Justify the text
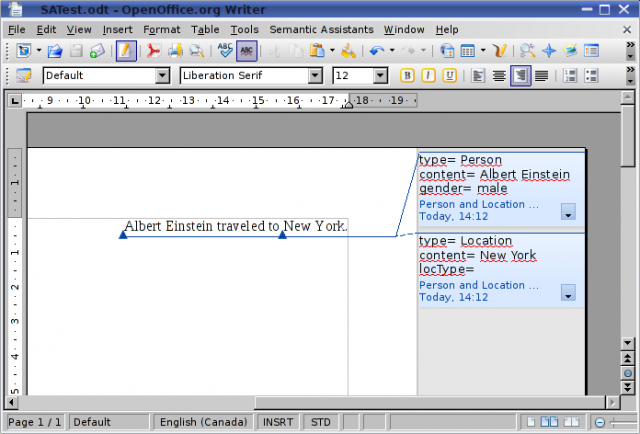The width and height of the screenshot is (640, 434). point(542,76)
